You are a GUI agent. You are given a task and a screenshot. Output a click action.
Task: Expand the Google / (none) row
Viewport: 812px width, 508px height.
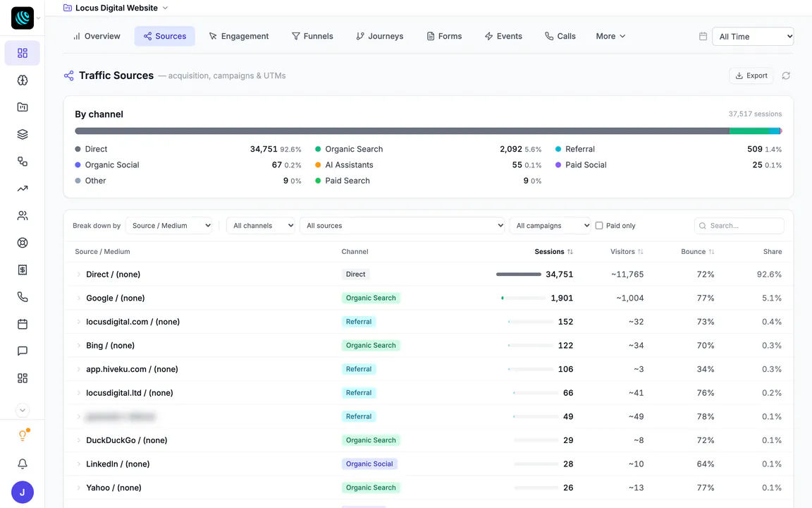[x=79, y=298]
